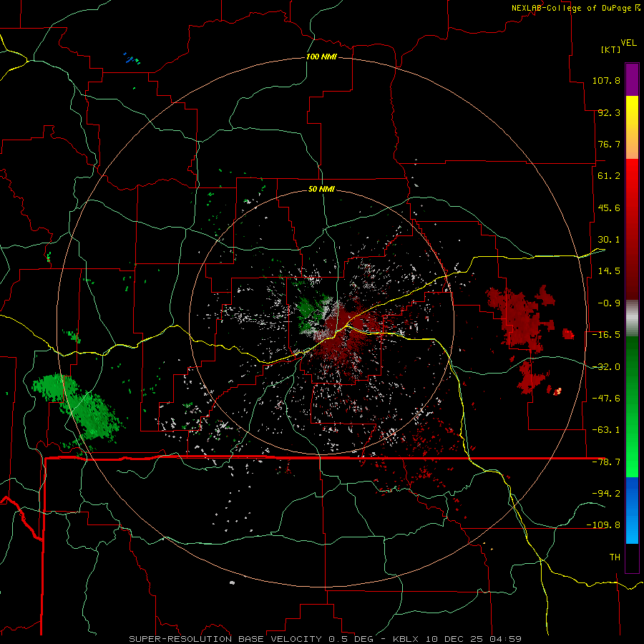Image resolution: width=644 pixels, height=644 pixels.
Task: Click the [KT] units label
Action: coord(611,49)
